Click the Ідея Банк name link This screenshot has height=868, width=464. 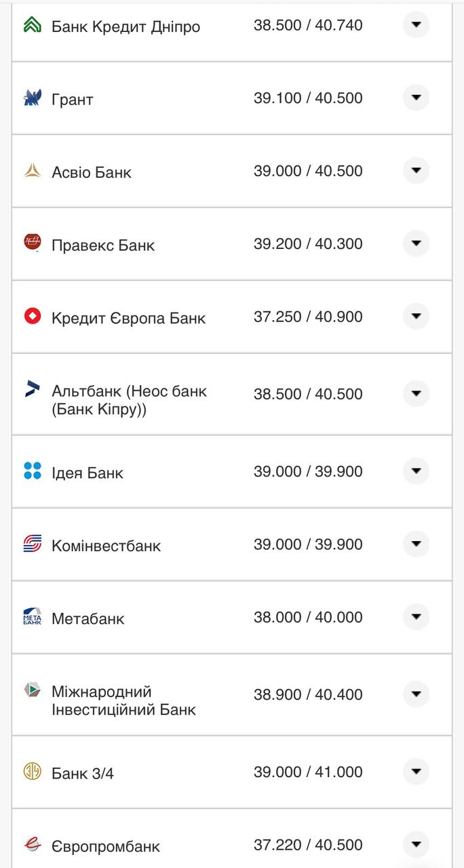(86, 473)
